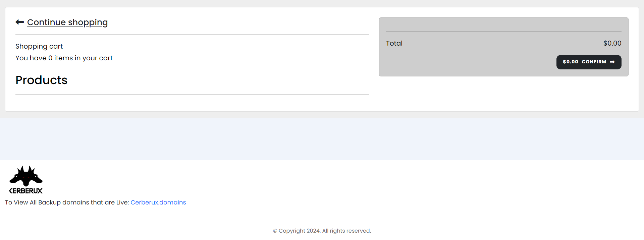
Task: Click the Total label in the summary panel
Action: point(394,43)
